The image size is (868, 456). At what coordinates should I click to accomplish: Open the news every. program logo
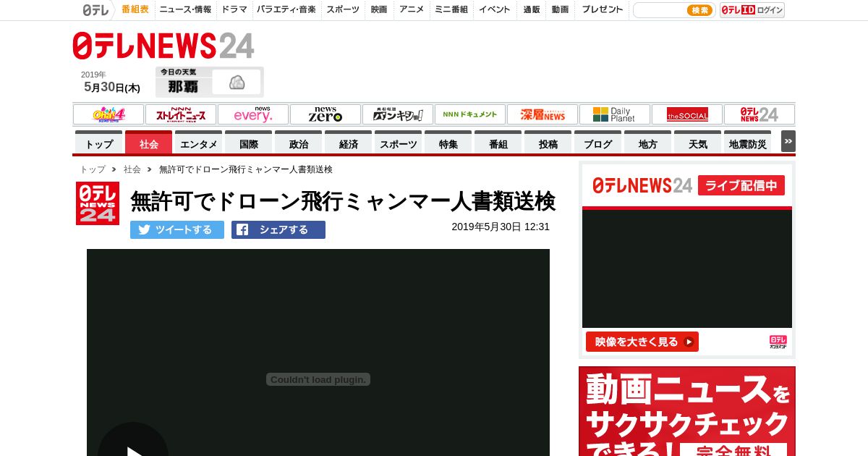pos(253,114)
